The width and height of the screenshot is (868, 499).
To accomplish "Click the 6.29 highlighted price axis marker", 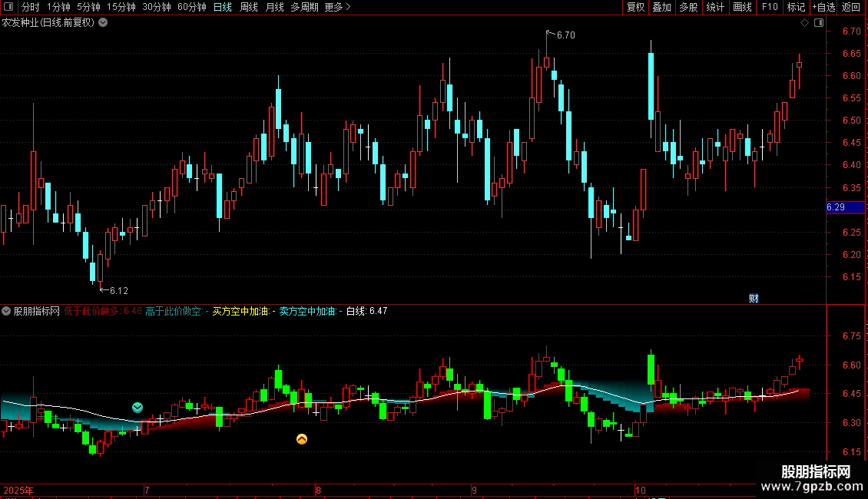I will tap(845, 207).
